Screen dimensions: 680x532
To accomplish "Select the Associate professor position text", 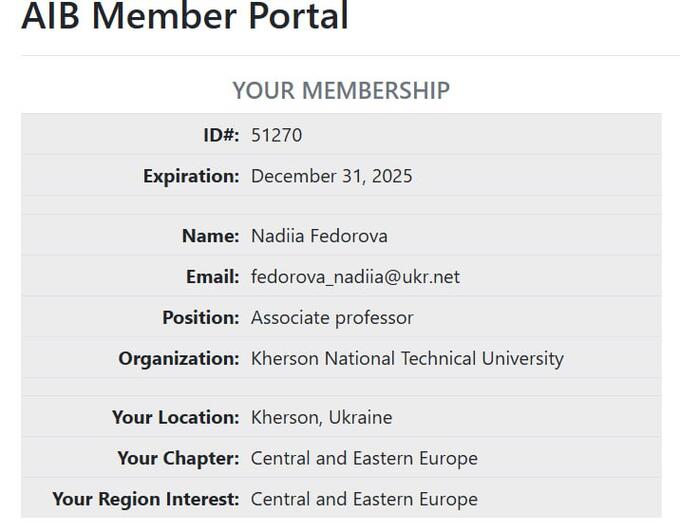I will [x=332, y=318].
